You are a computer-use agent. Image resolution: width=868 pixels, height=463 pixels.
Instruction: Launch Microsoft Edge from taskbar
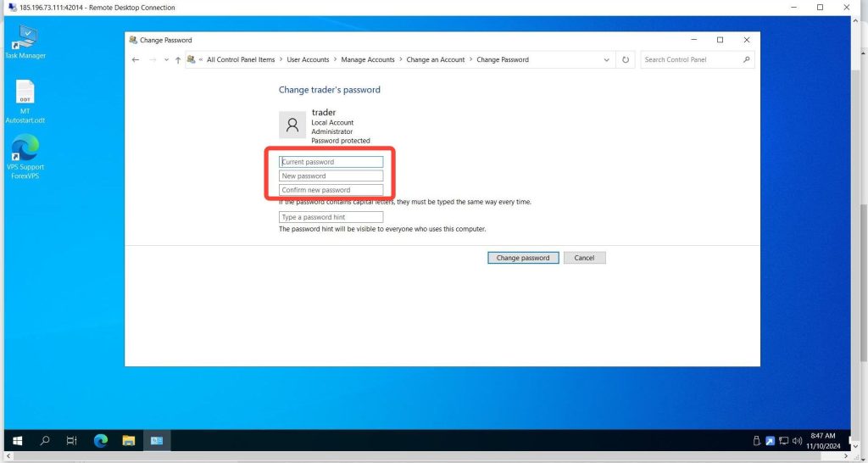pyautogui.click(x=101, y=441)
